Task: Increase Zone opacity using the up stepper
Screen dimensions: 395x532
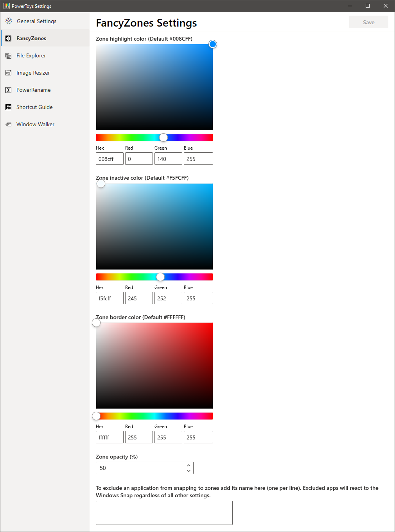Action: click(189, 466)
